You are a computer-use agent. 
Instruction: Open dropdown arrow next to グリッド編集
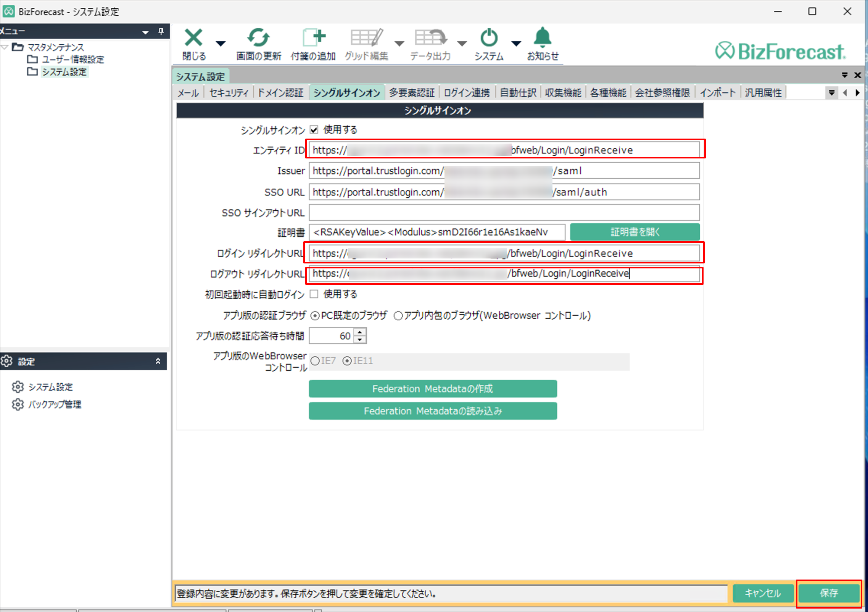coord(399,43)
